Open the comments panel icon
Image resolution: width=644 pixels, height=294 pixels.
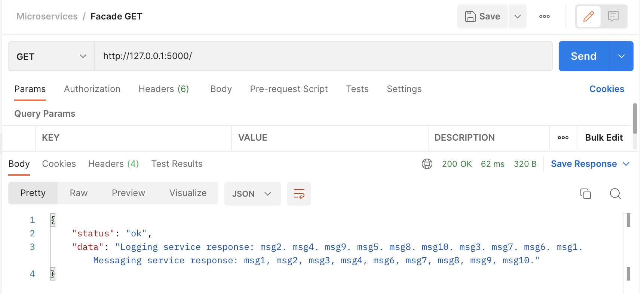pyautogui.click(x=613, y=16)
